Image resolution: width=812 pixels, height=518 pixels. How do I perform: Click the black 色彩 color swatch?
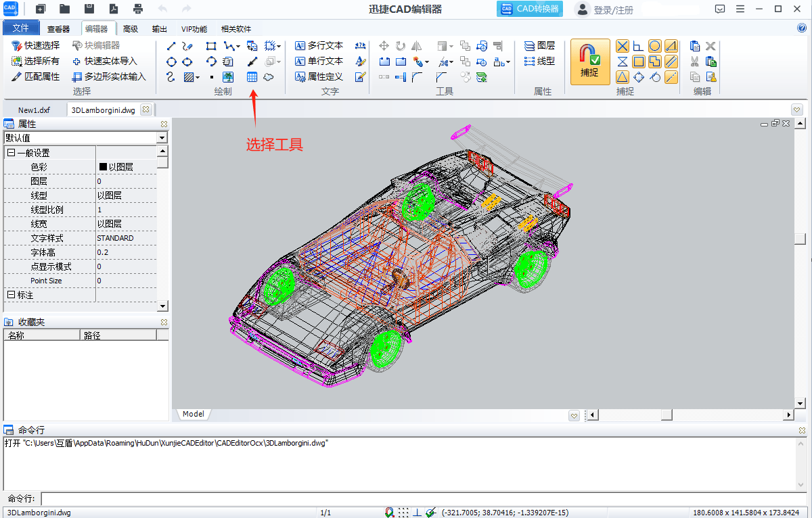point(104,167)
